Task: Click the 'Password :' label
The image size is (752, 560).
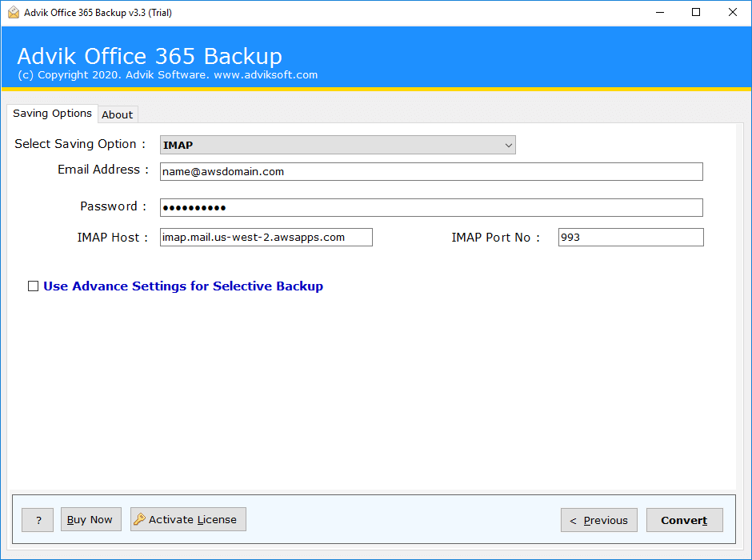Action: (113, 206)
